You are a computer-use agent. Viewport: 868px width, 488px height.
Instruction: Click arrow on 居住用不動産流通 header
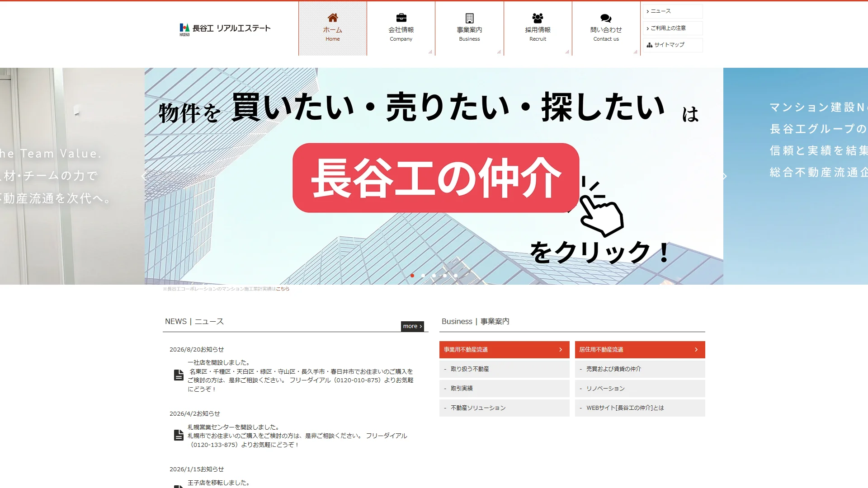pos(696,350)
